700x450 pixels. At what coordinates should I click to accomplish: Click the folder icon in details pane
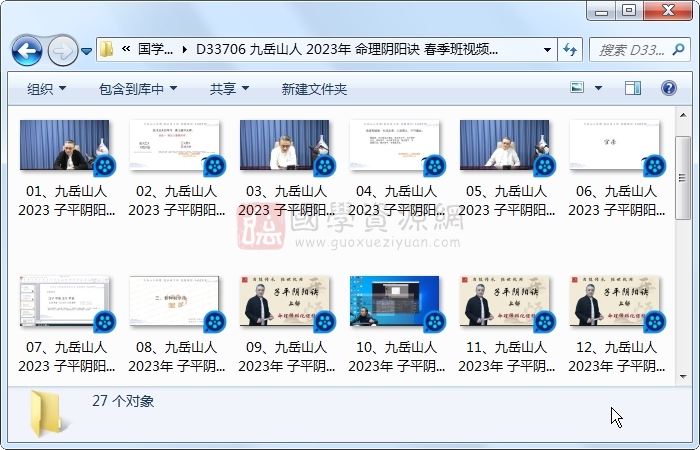tap(46, 413)
